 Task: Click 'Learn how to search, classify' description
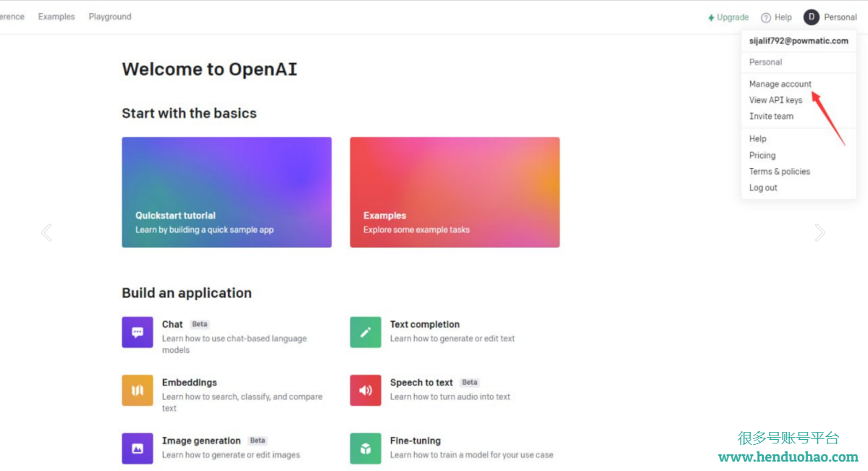point(242,402)
